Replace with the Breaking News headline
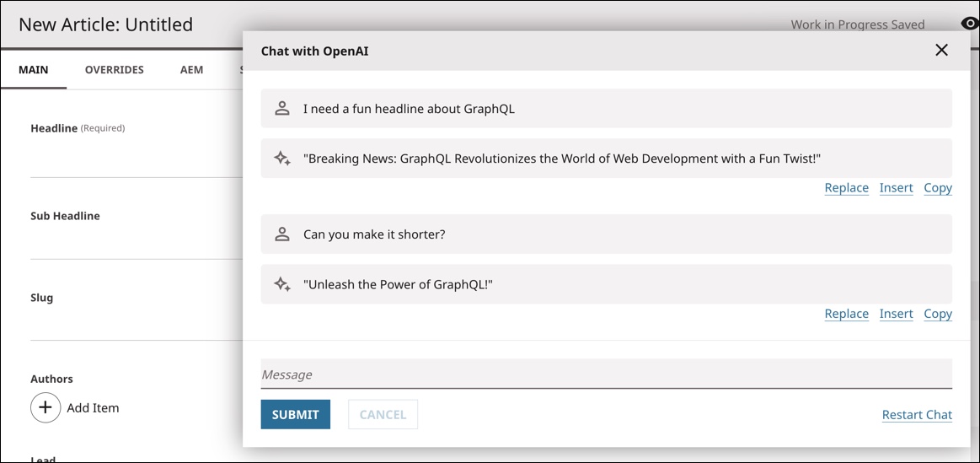The width and height of the screenshot is (980, 463). 846,188
